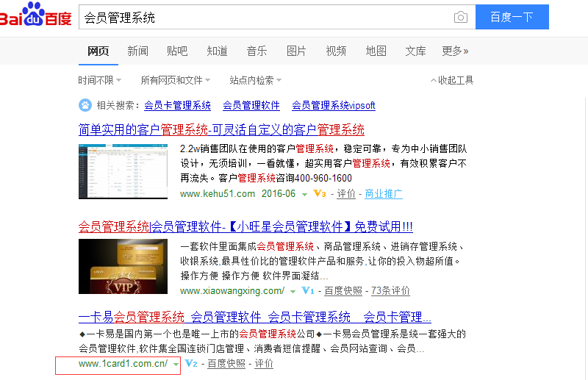Screen dimensions: 588x380
Task: Switch to the 新闻 tab
Action: tap(137, 51)
